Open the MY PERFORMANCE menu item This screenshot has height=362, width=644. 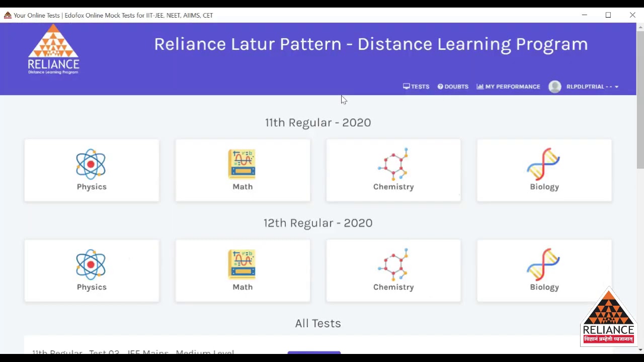tap(508, 86)
